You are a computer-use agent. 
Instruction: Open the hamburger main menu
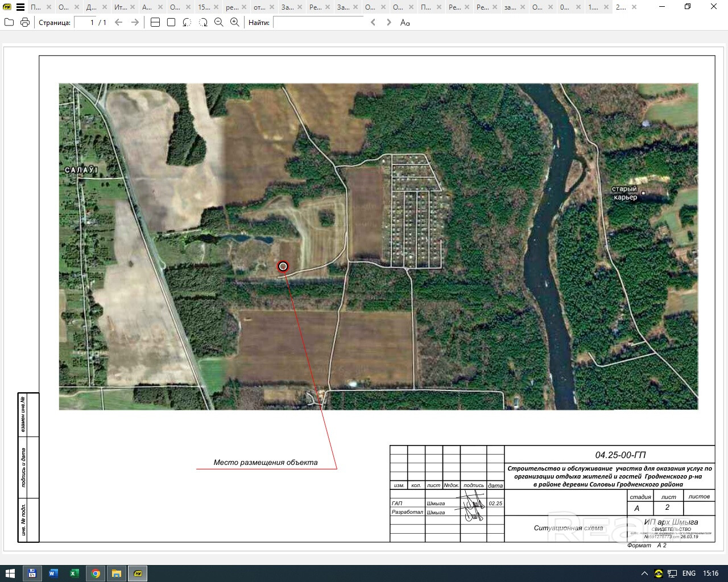coord(20,7)
